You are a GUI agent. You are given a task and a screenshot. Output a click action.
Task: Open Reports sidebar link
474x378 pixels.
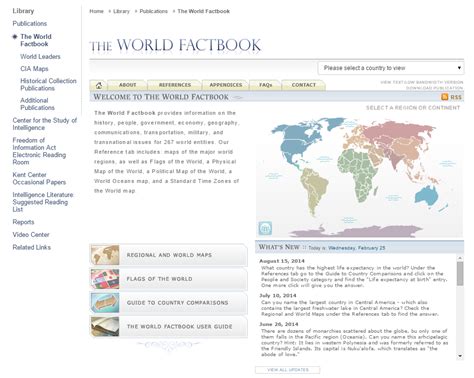coord(23,222)
